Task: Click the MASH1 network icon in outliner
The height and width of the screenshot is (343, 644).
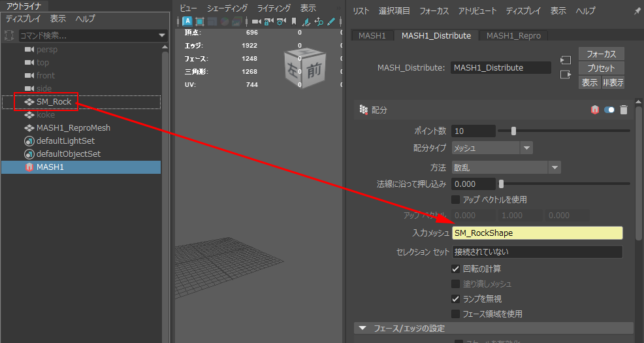Action: coord(29,167)
